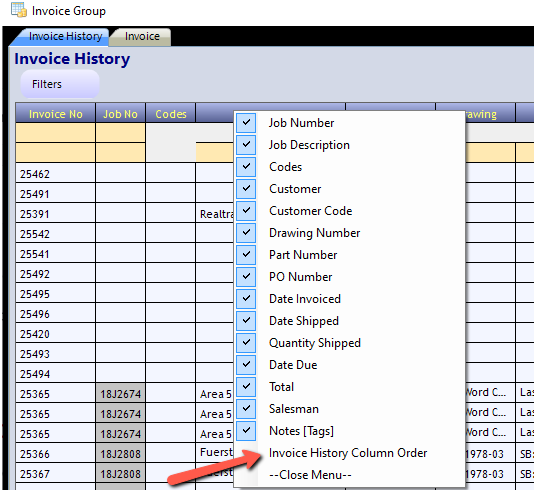This screenshot has height=490, width=534.
Task: Toggle the Notes [Tags] checkbox
Action: coord(246,430)
